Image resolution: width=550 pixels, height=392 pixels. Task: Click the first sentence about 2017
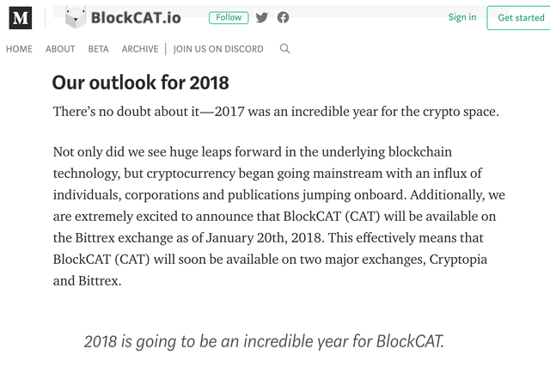tap(276, 112)
